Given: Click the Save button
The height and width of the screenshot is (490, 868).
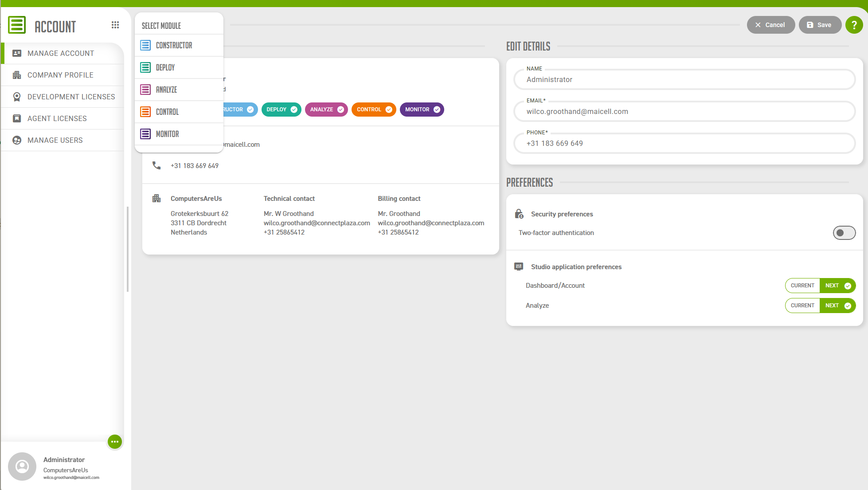Looking at the screenshot, I should (820, 25).
